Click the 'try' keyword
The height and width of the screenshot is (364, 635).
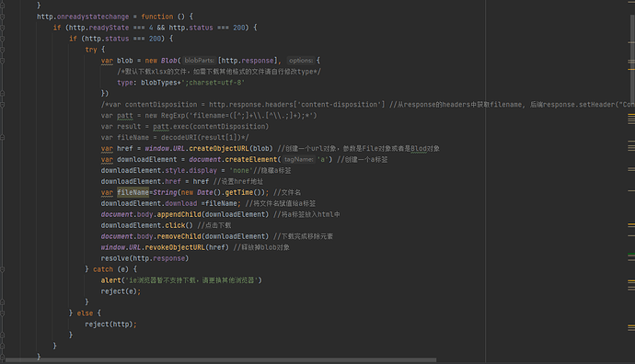point(91,50)
